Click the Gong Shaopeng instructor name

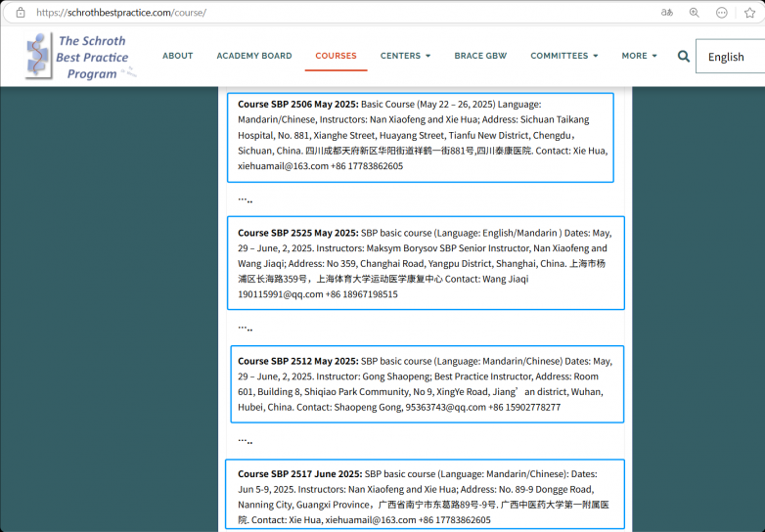[395, 376]
